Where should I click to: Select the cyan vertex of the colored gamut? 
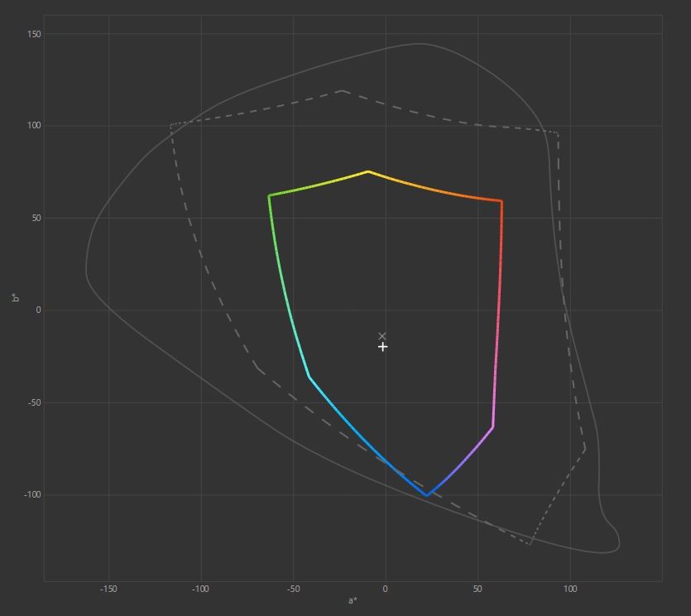pos(310,377)
